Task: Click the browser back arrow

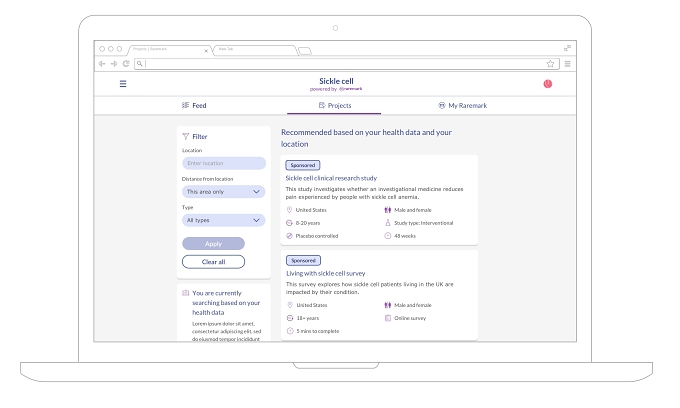Action: click(x=102, y=64)
